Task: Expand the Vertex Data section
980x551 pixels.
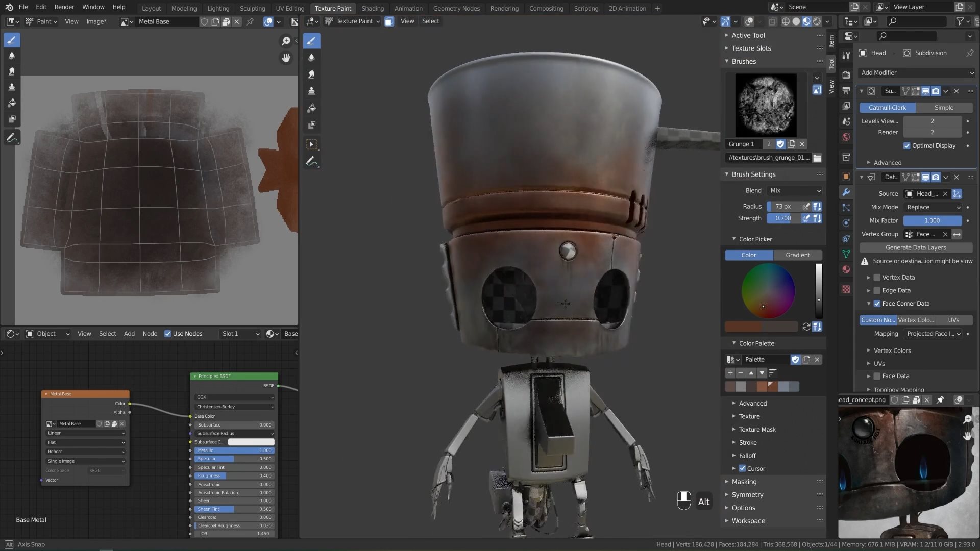Action: click(869, 277)
